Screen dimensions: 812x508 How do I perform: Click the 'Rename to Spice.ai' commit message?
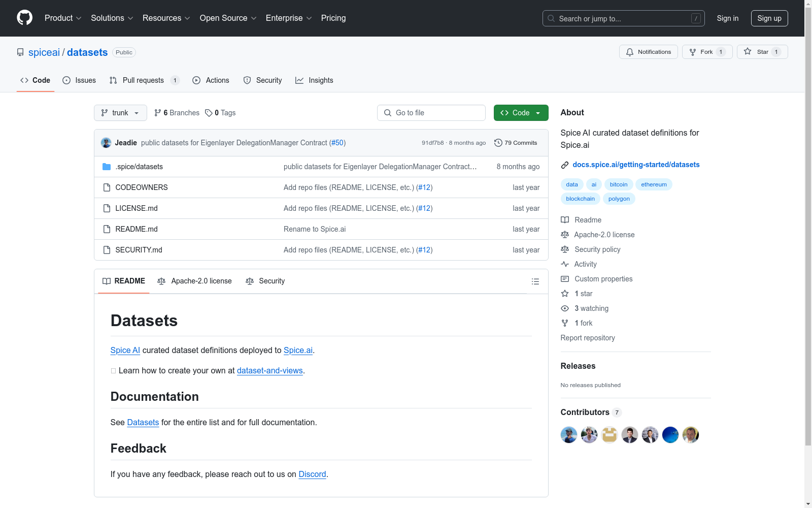click(315, 229)
